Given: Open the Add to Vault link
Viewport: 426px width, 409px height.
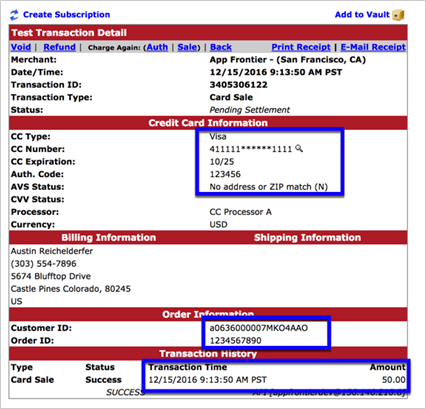Looking at the screenshot, I should pos(362,15).
